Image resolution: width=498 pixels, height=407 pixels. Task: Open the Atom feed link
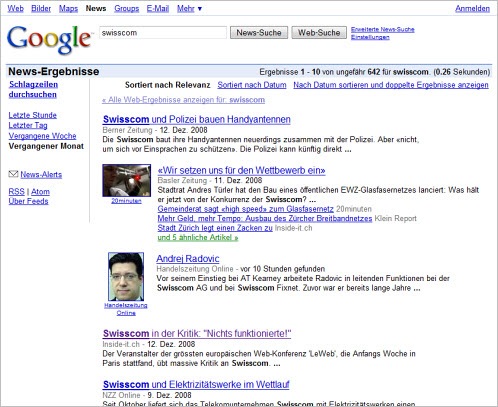point(40,192)
